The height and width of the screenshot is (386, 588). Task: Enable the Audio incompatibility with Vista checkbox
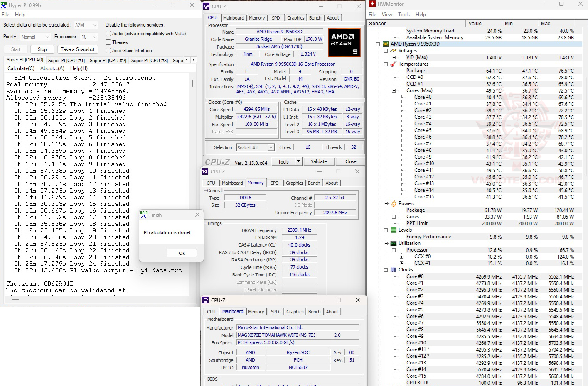click(108, 34)
